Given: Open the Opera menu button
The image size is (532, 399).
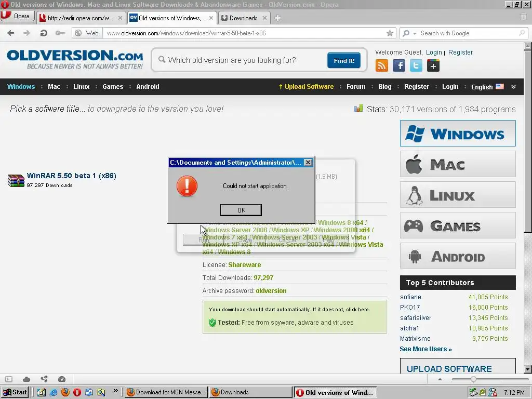Looking at the screenshot, I should coord(17,16).
